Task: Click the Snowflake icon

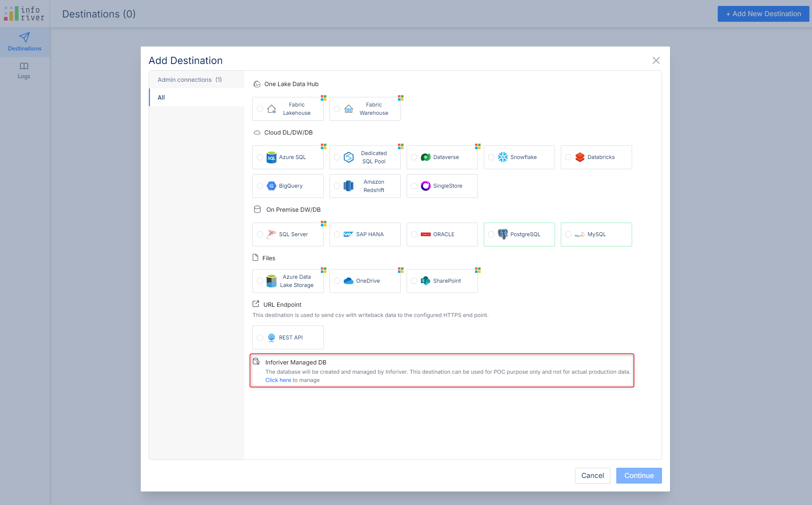Action: tap(503, 157)
